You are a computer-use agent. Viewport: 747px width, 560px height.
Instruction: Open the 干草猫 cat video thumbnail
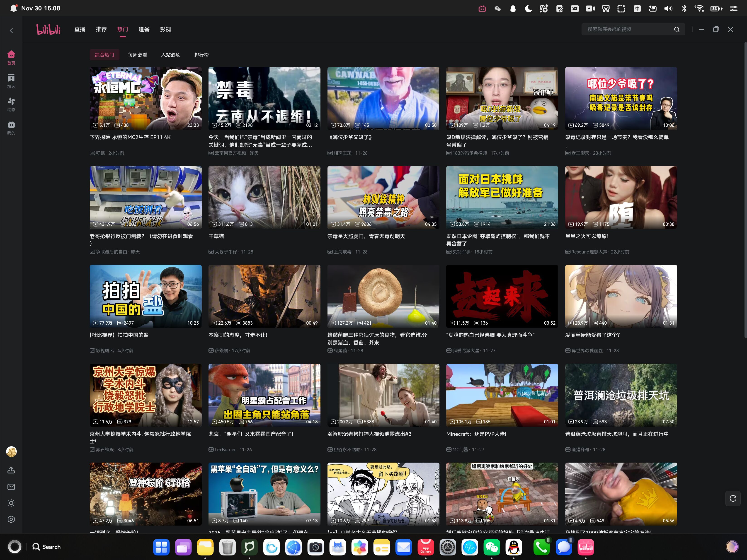(x=264, y=197)
